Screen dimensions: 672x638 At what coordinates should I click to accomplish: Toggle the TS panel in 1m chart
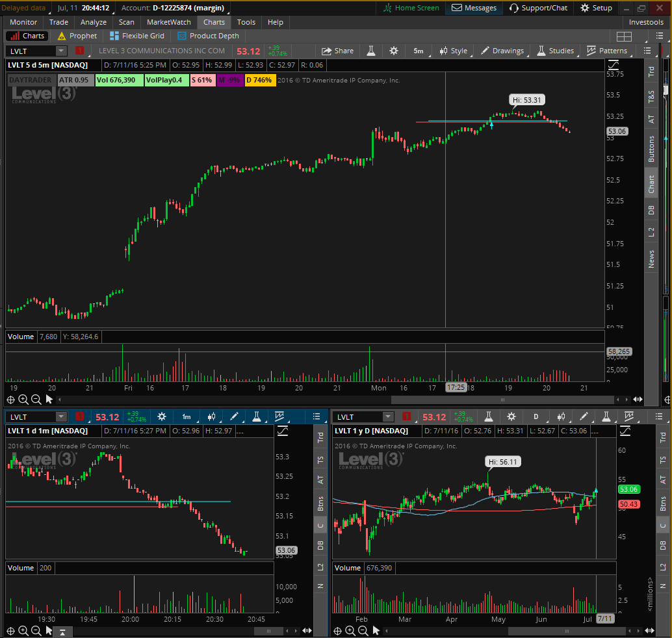[320, 460]
